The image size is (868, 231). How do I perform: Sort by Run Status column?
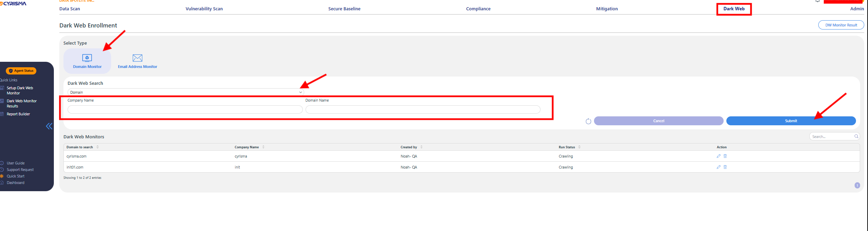coord(580,147)
